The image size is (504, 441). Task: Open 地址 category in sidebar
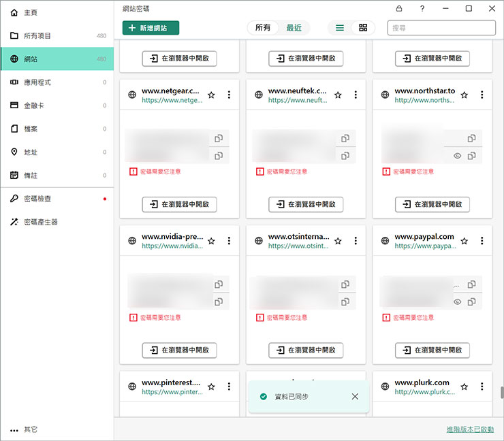tap(57, 152)
